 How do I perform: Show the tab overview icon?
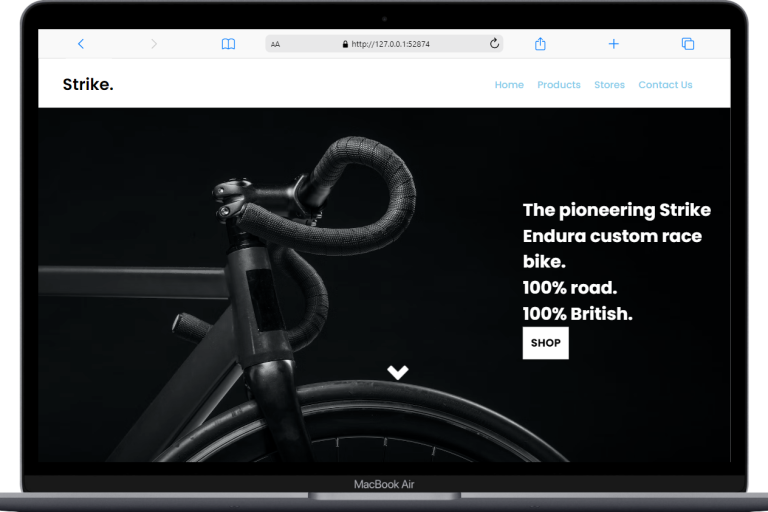688,44
